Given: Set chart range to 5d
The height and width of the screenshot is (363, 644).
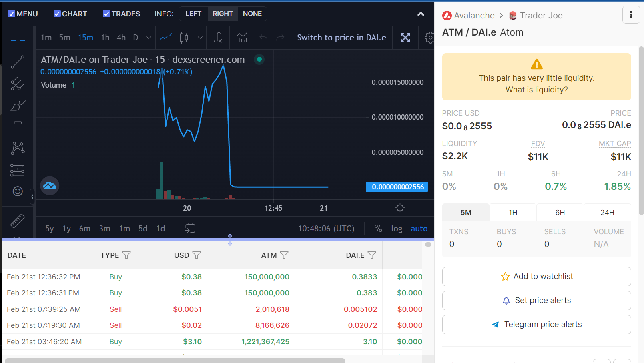Looking at the screenshot, I should [x=143, y=229].
